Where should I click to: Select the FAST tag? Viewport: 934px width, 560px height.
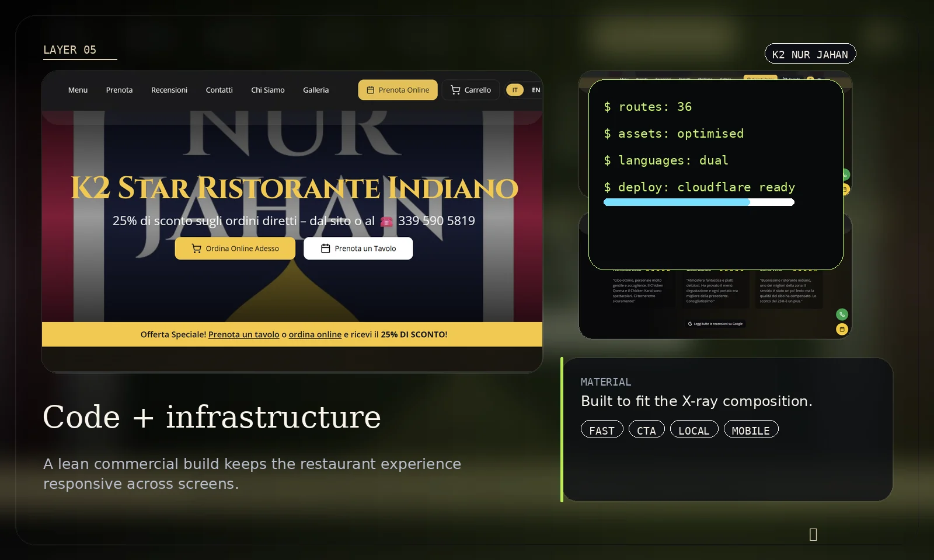point(602,429)
